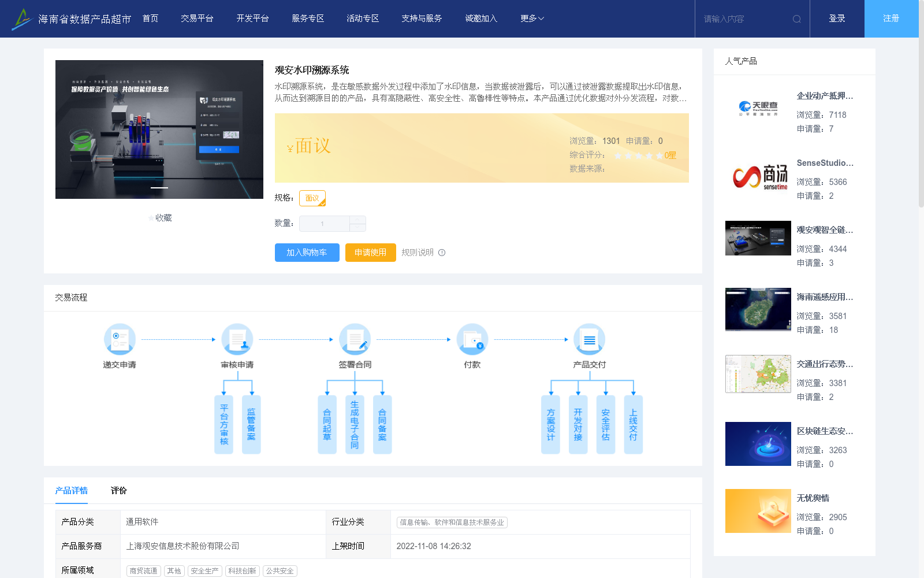Open the 服务专区 menu item
The width and height of the screenshot is (924, 578).
tap(308, 18)
